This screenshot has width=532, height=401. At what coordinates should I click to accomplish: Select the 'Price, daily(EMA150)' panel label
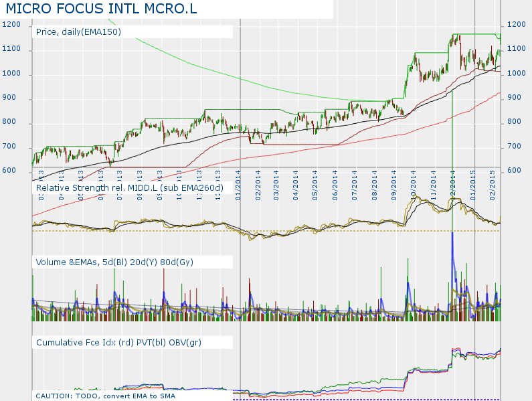coord(78,31)
